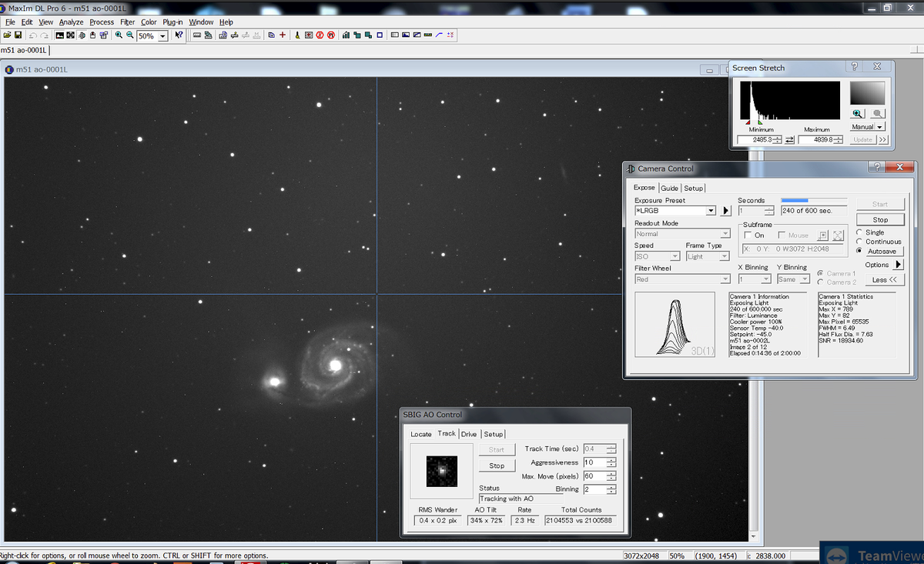Click the 3D star profile plot

point(676,324)
